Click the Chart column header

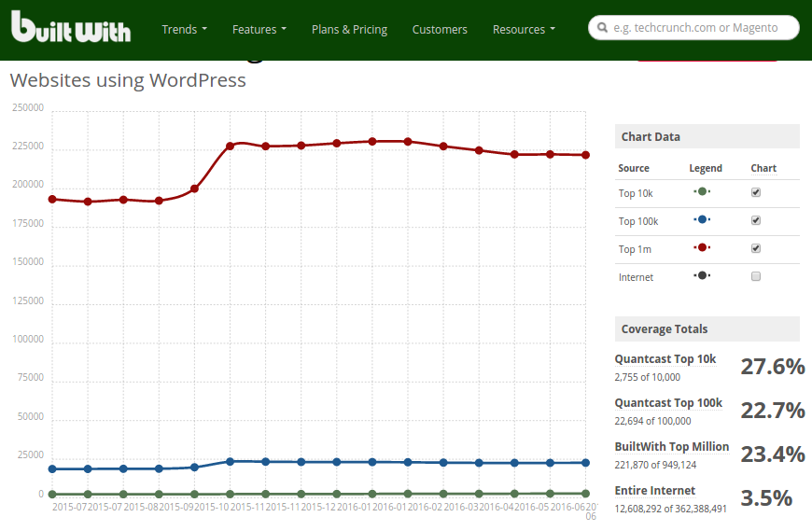763,168
